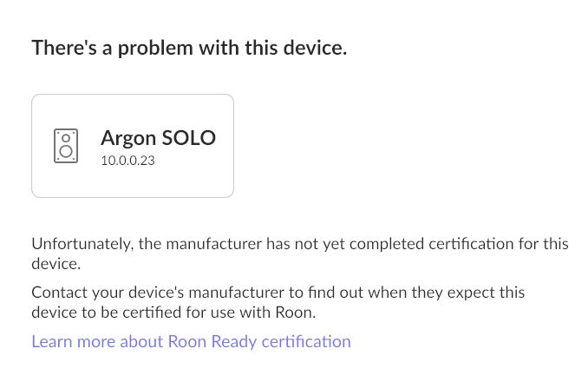Click the word "Unfortunately" in the first paragraph
This screenshot has width=588, height=382.
82,244
